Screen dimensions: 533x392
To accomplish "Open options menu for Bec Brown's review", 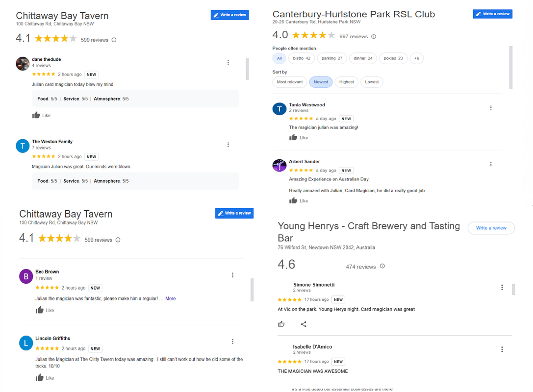I will click(x=233, y=275).
